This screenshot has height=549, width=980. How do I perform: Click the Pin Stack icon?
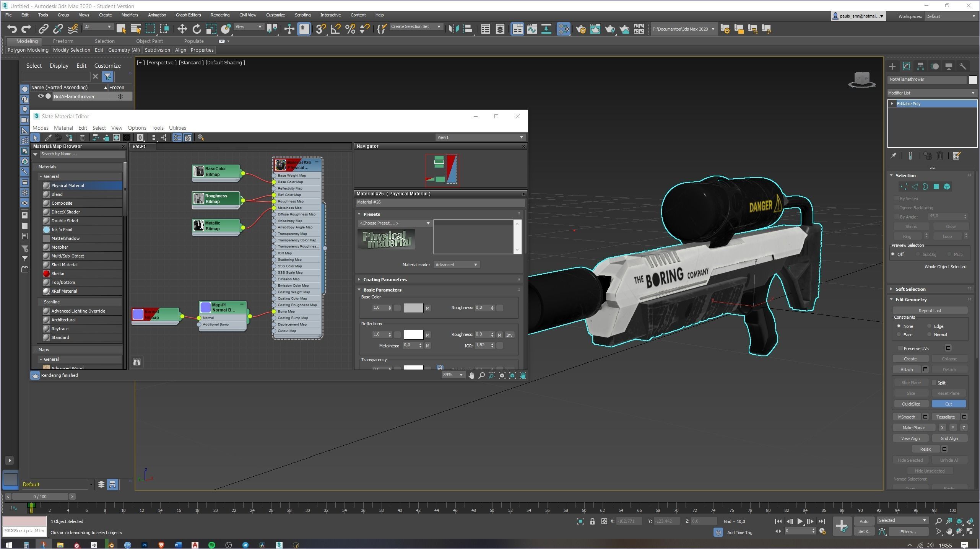894,156
